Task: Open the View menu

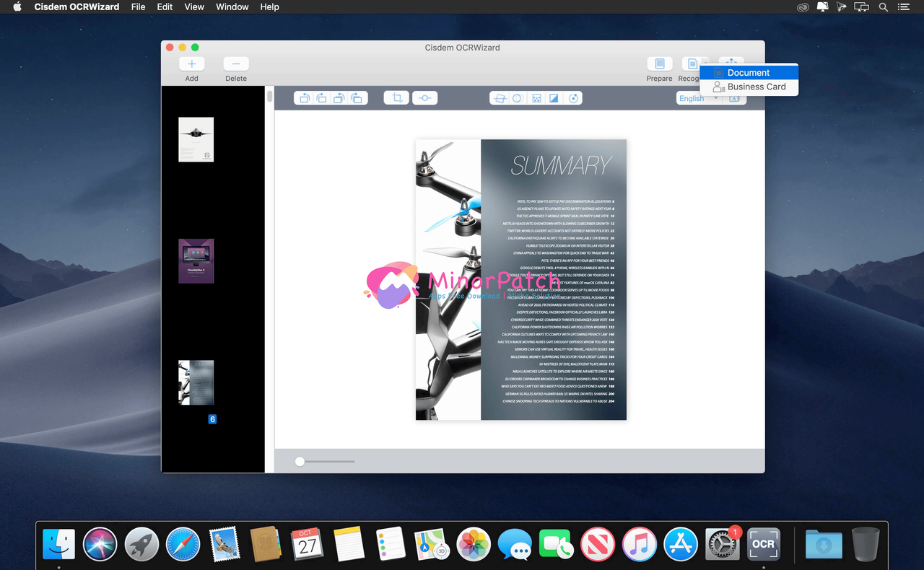Action: pyautogui.click(x=194, y=6)
